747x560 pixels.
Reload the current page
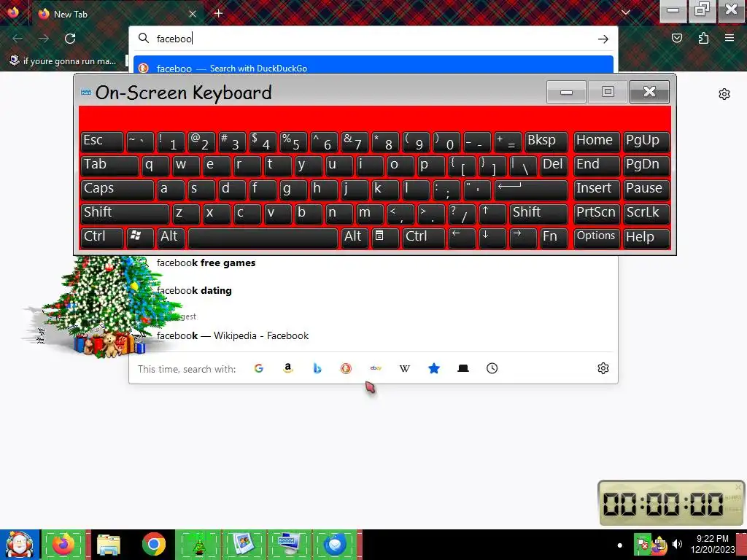(x=70, y=39)
